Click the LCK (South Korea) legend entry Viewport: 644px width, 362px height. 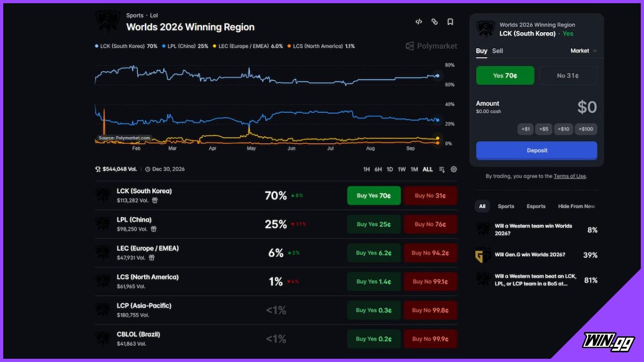tap(126, 46)
